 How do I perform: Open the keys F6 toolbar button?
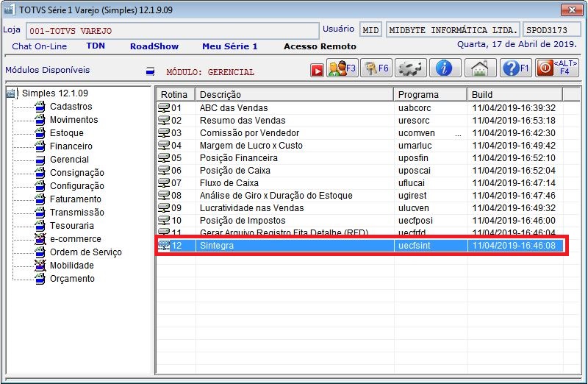(x=376, y=68)
